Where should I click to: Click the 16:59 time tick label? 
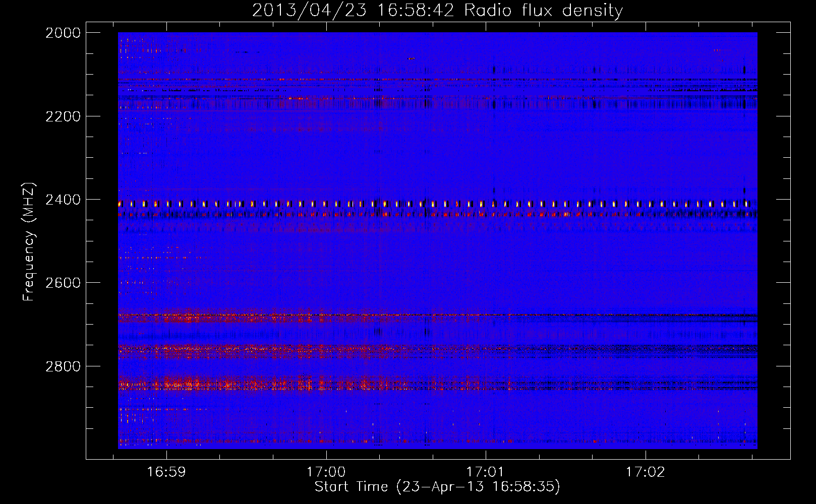click(166, 472)
